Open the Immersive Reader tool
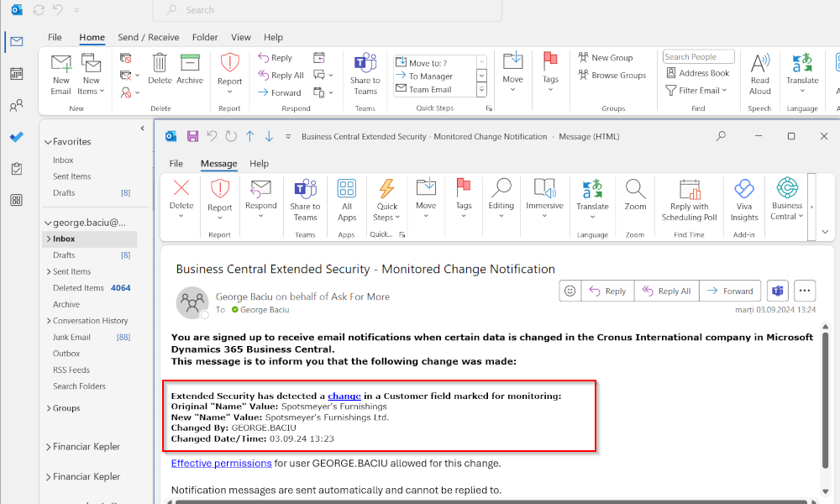840x504 pixels. 544,202
